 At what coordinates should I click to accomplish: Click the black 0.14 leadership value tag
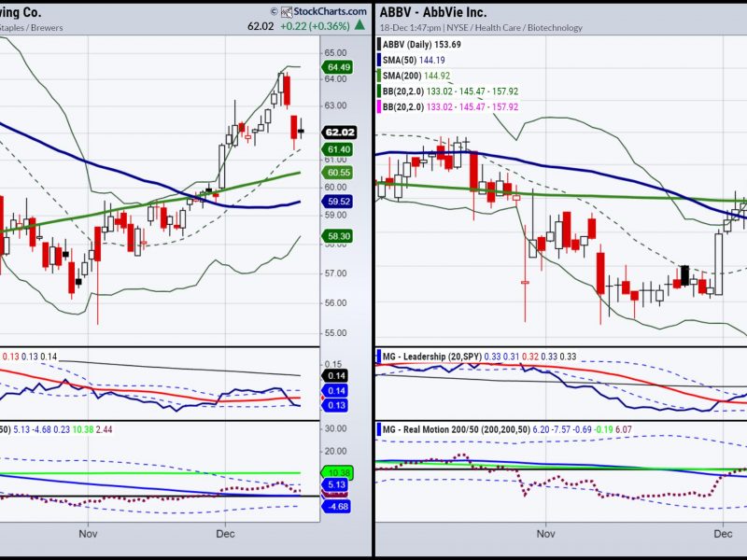pos(335,376)
